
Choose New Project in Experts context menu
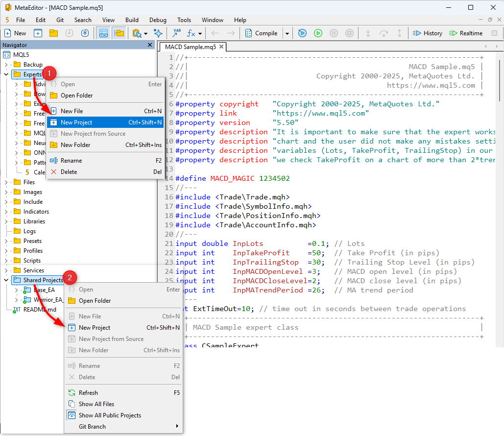point(105,122)
